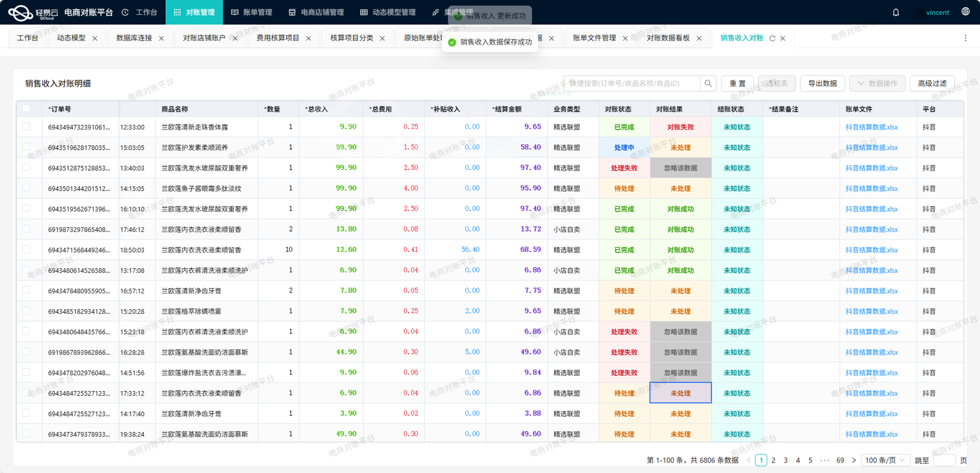The image size is (980, 473).
Task: Check the row for order 6943519562671396
Action: pyautogui.click(x=26, y=208)
